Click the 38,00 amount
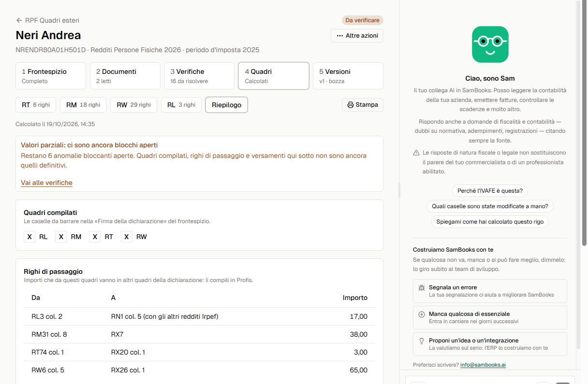The height and width of the screenshot is (384, 588). tap(358, 334)
